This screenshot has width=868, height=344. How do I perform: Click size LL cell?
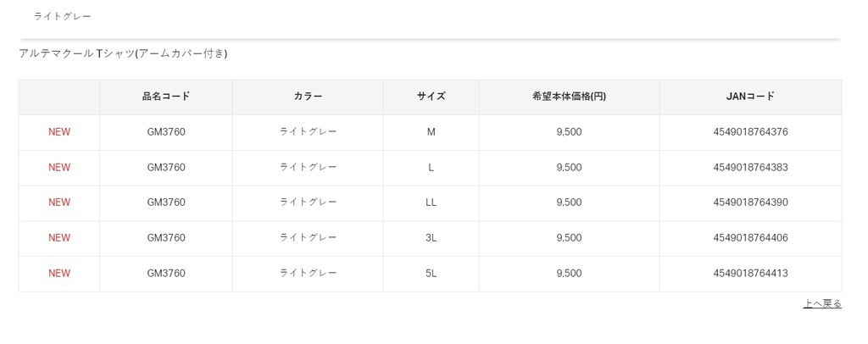pyautogui.click(x=431, y=203)
